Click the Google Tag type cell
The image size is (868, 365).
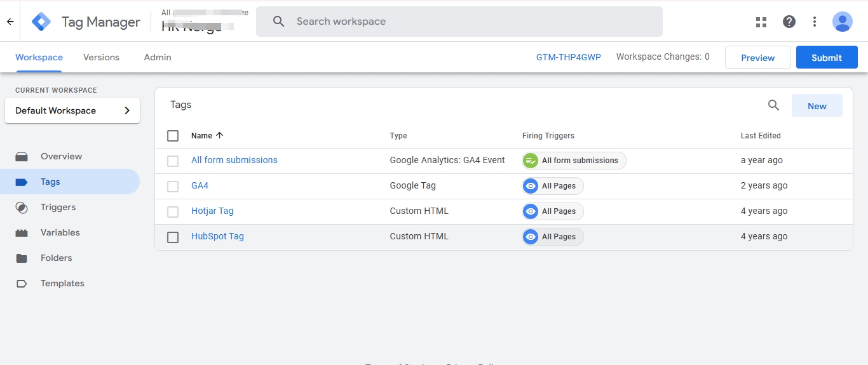(413, 185)
